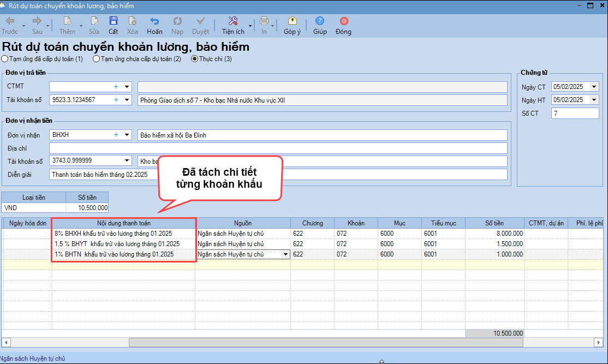Select Tạm ứng đã cấp dự toán (1)

(5, 59)
